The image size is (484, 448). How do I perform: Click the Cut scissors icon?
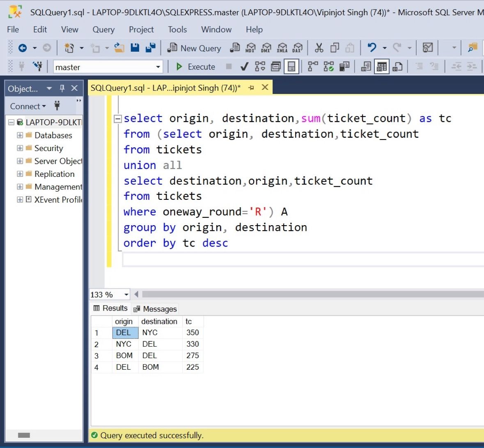click(x=319, y=48)
